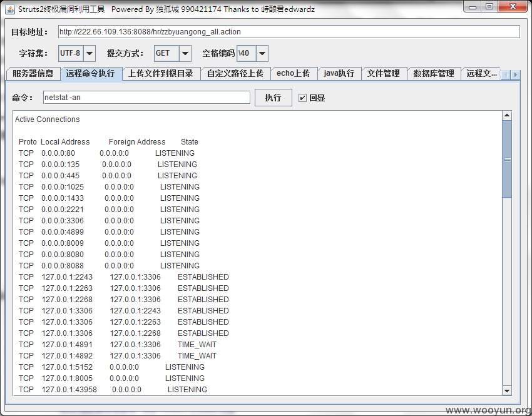Minimize the Struts2 tool window
This screenshot has width=532, height=416.
pos(473,6)
